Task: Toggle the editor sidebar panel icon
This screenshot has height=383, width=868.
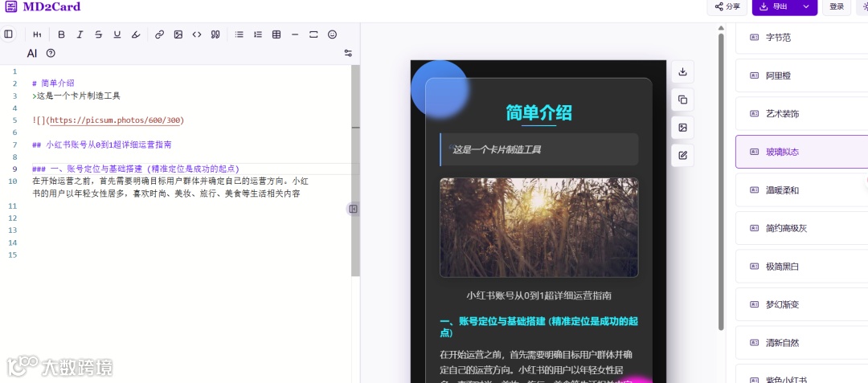Action: point(8,35)
